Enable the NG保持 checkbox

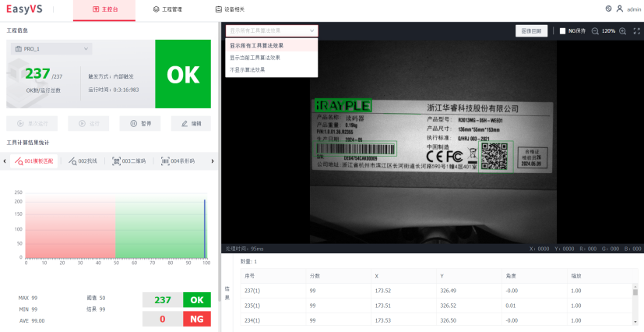(x=563, y=31)
